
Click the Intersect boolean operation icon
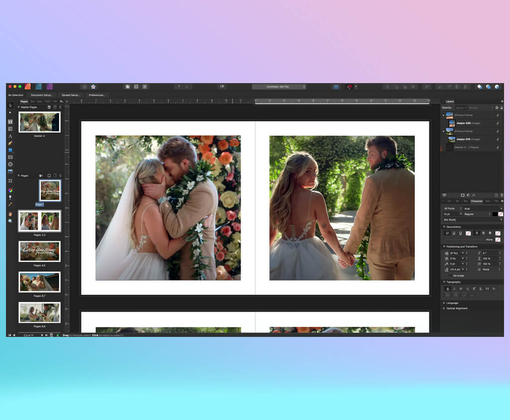(497, 87)
